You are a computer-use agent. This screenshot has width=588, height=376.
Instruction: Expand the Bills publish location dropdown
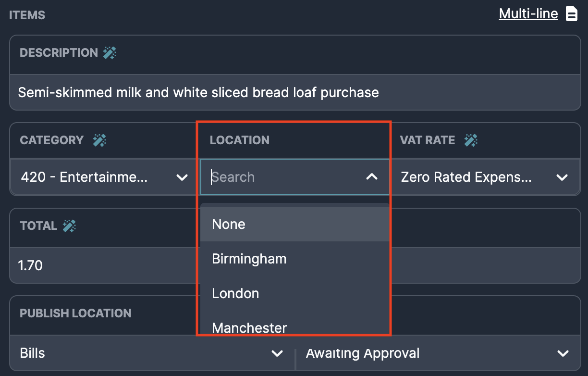[152, 353]
